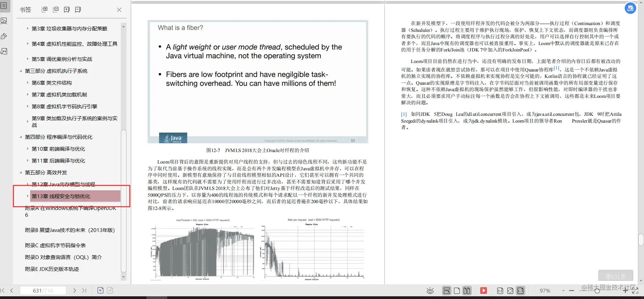Screen dimensions: 644x299
Task: Open the thumbnails panel icon in left sidebar
Action: (x=4, y=21)
